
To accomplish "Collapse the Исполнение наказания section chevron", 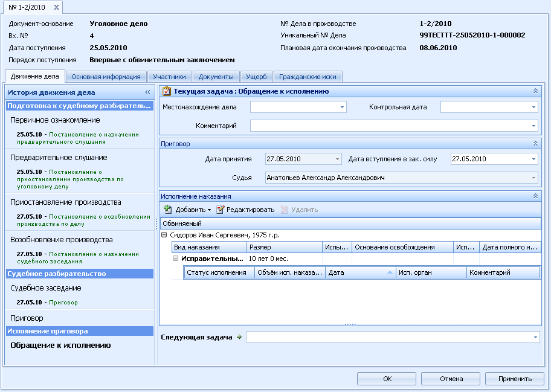I will (x=535, y=196).
